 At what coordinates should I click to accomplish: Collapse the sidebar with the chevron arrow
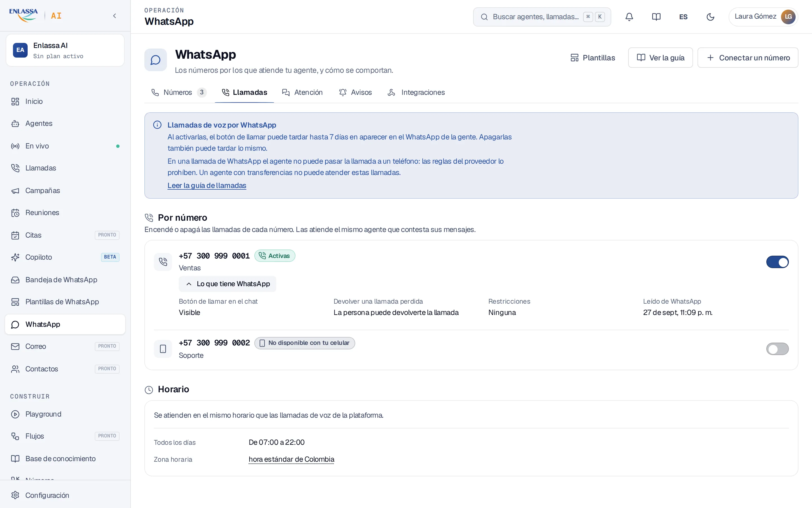click(114, 16)
